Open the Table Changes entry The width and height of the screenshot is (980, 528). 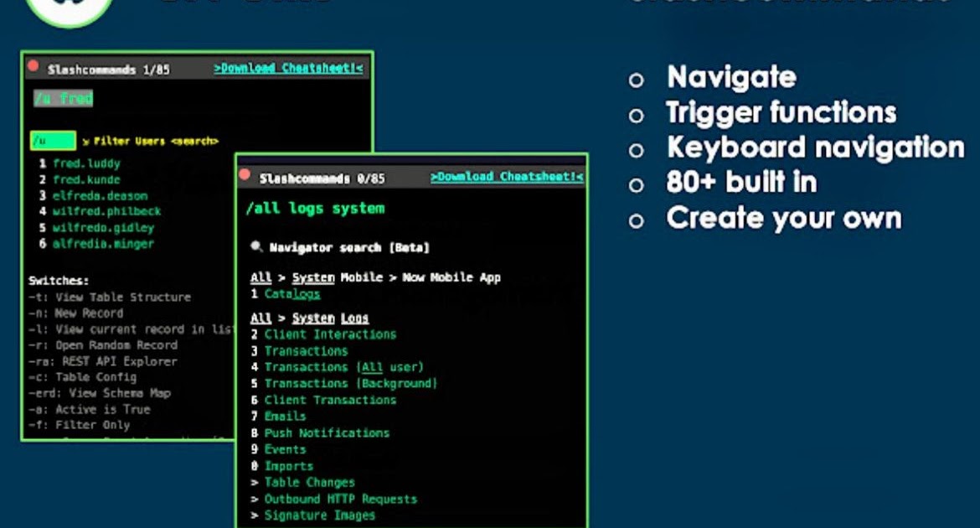(x=309, y=483)
